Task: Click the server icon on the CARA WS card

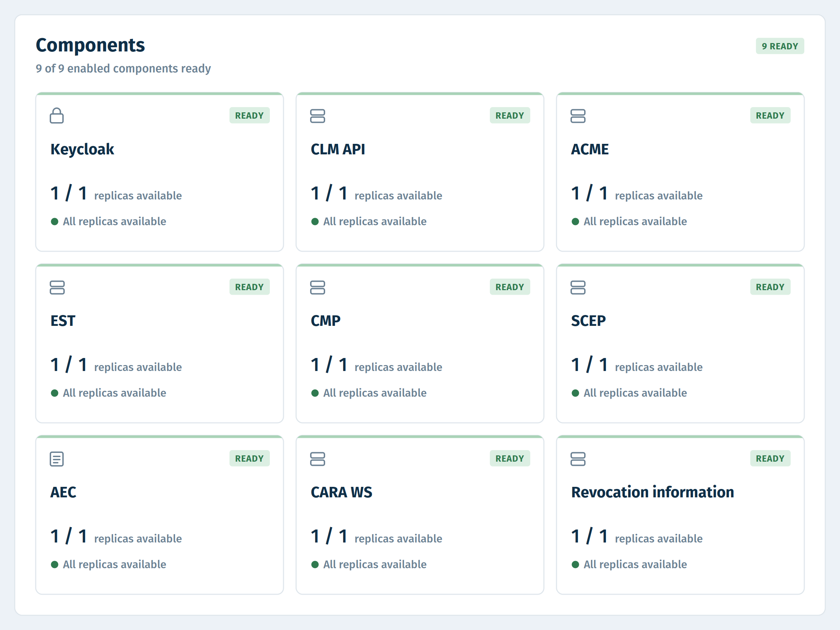Action: coord(317,459)
